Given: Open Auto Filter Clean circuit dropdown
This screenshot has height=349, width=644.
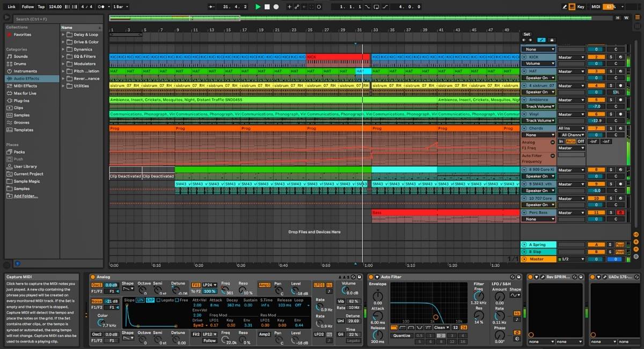Looking at the screenshot, I should (441, 327).
